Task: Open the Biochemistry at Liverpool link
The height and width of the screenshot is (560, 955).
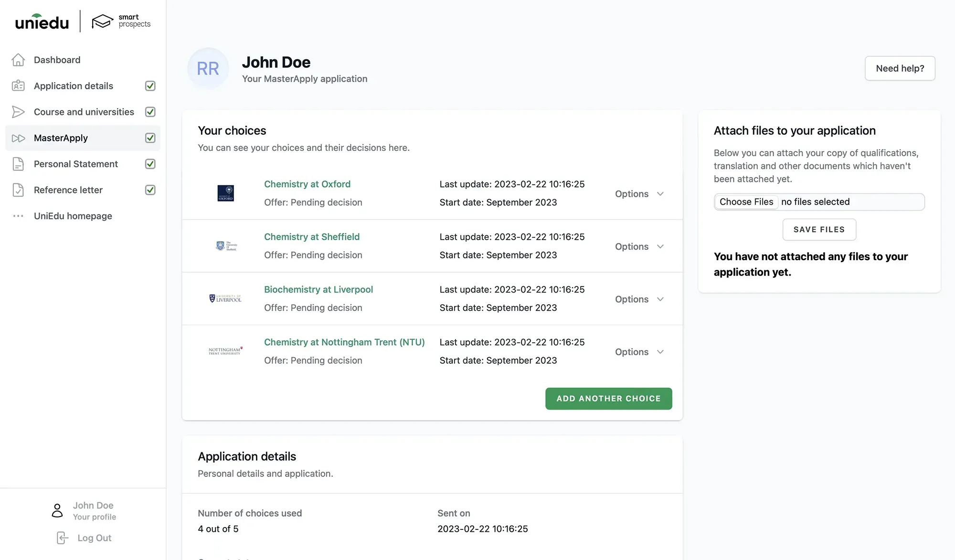Action: pos(318,290)
